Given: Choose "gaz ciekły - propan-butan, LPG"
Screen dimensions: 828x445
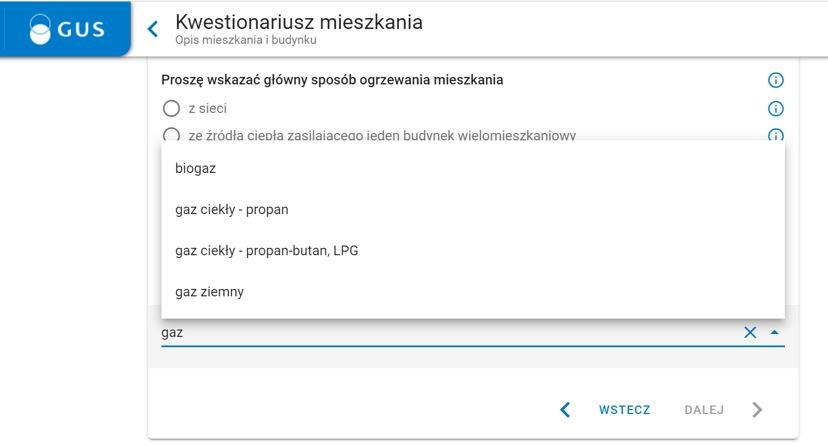Looking at the screenshot, I should [266, 251].
